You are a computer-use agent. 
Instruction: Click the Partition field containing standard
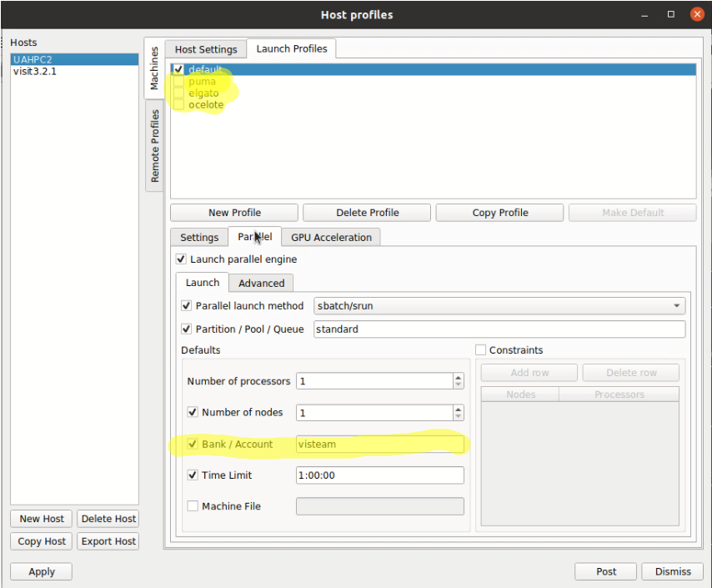pyautogui.click(x=499, y=329)
